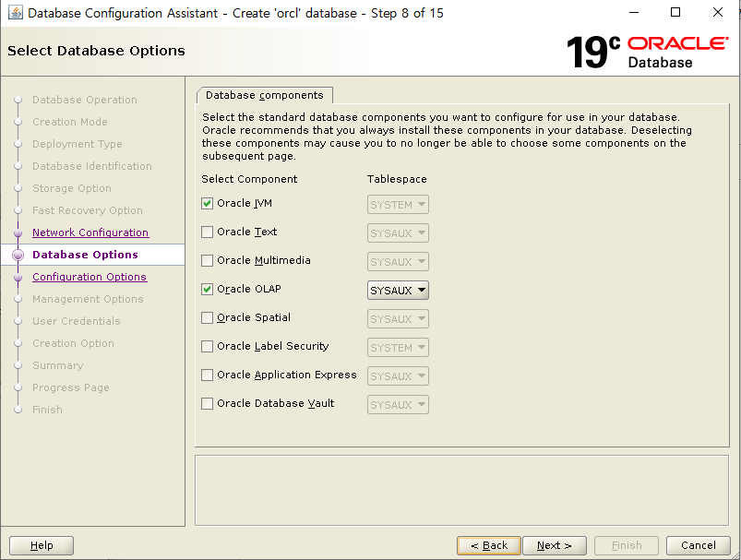Open Oracle Spatial tablespace dropdown
The height and width of the screenshot is (560, 741).
coord(398,319)
